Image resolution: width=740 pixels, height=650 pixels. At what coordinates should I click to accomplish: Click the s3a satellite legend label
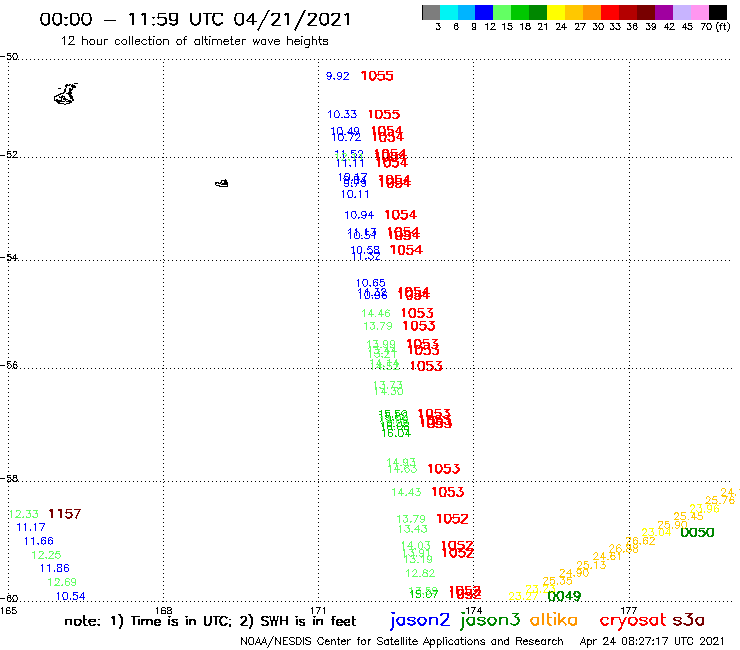tap(689, 620)
